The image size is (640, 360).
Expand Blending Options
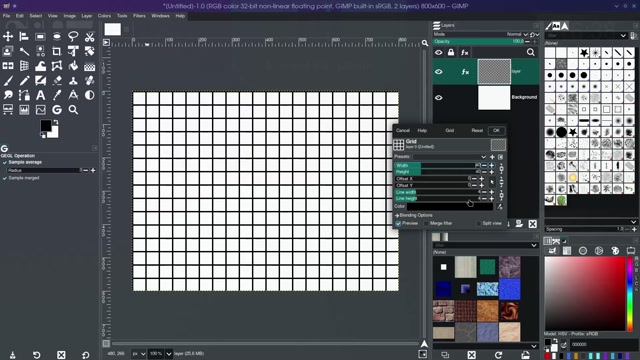pos(414,215)
